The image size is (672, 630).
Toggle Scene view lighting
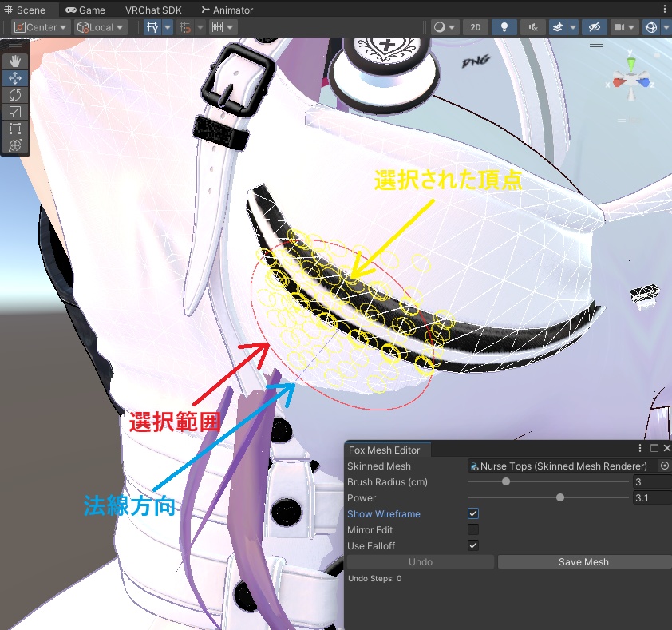click(504, 26)
